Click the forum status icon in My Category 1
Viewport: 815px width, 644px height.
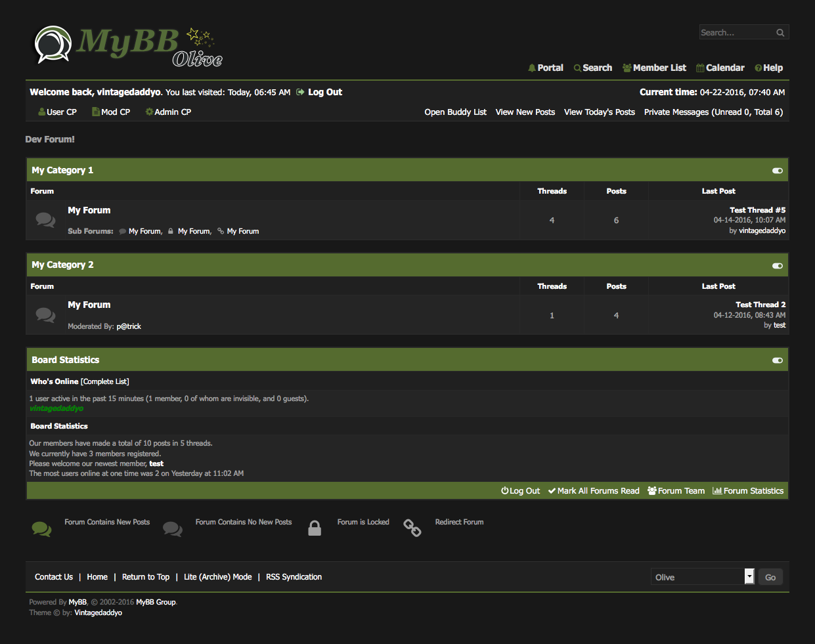(x=45, y=220)
